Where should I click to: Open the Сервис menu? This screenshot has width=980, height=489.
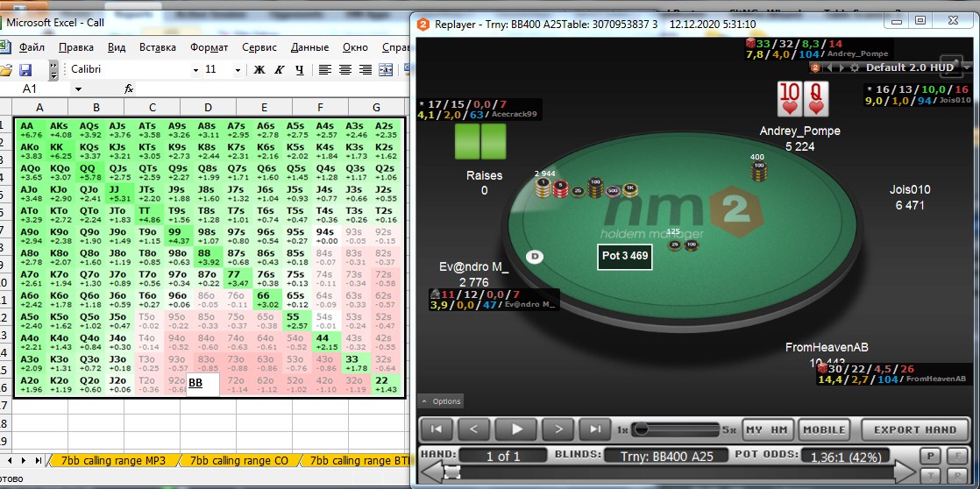(x=259, y=47)
